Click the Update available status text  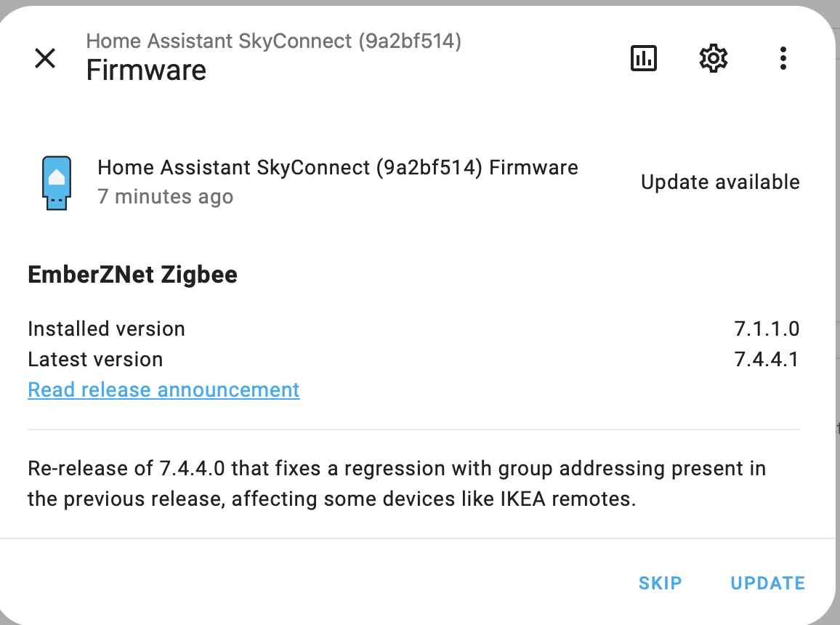[x=720, y=182]
